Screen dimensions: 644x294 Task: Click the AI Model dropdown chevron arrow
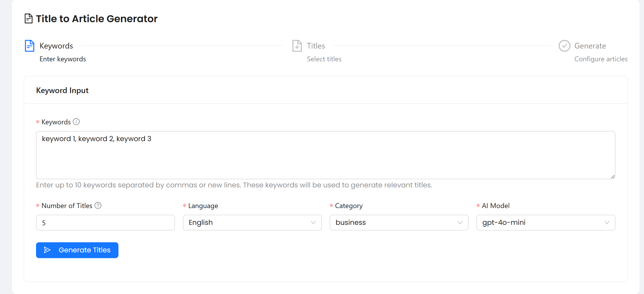click(x=607, y=222)
